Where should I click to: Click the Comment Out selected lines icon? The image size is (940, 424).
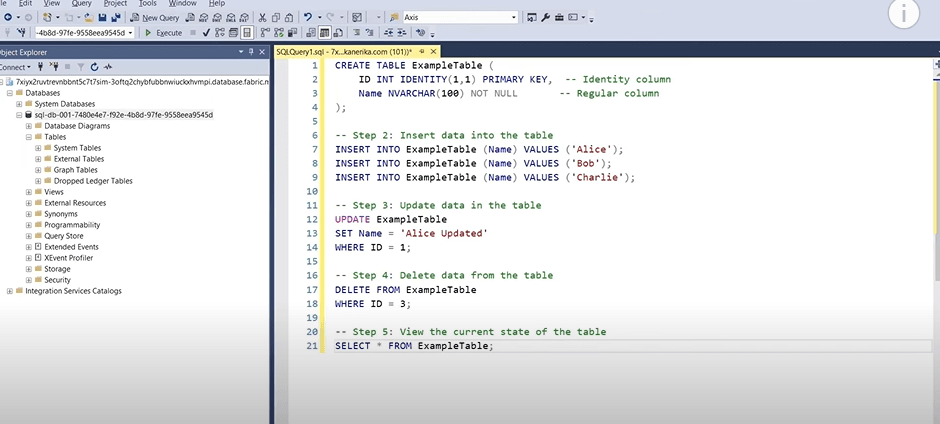click(x=357, y=33)
